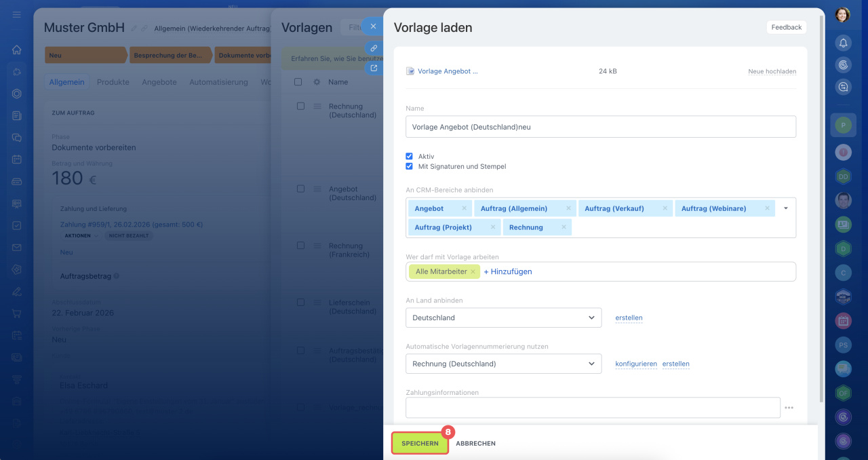Remove Angebot tag from CRM-Bereiche
The width and height of the screenshot is (868, 460).
[464, 208]
